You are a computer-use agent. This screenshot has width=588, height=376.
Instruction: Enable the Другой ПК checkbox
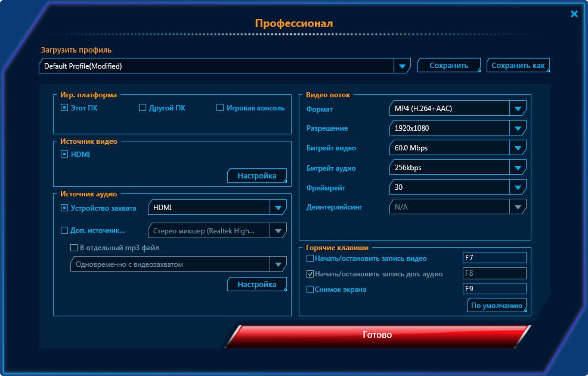click(143, 107)
